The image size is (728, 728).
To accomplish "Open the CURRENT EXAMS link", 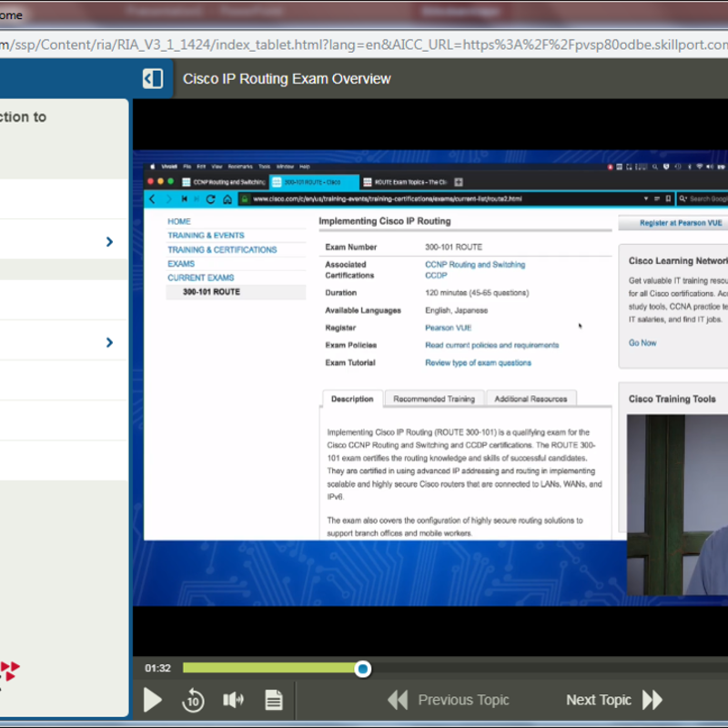I will coord(200,278).
